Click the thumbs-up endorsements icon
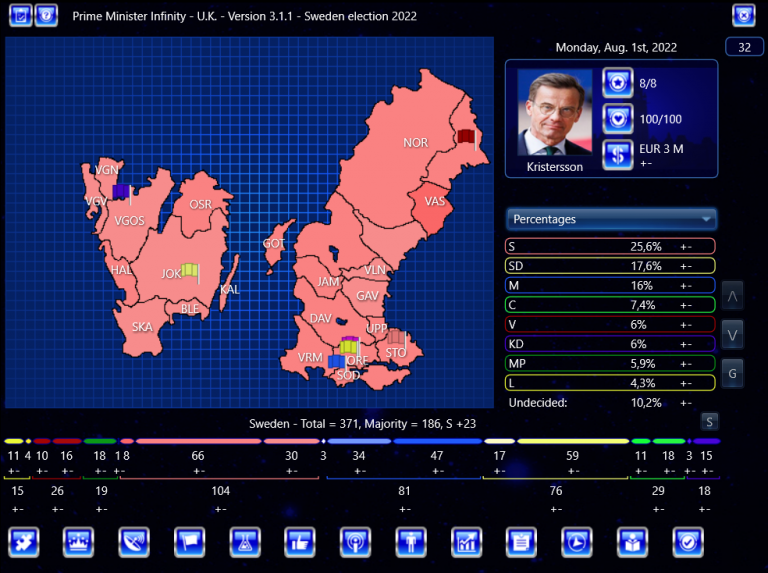This screenshot has width=768, height=573. [299, 542]
